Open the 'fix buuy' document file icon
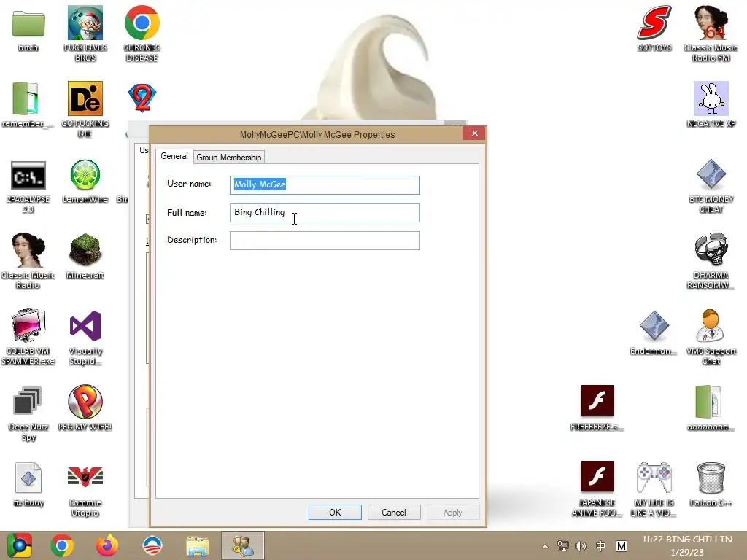Image resolution: width=747 pixels, height=560 pixels. [28, 477]
